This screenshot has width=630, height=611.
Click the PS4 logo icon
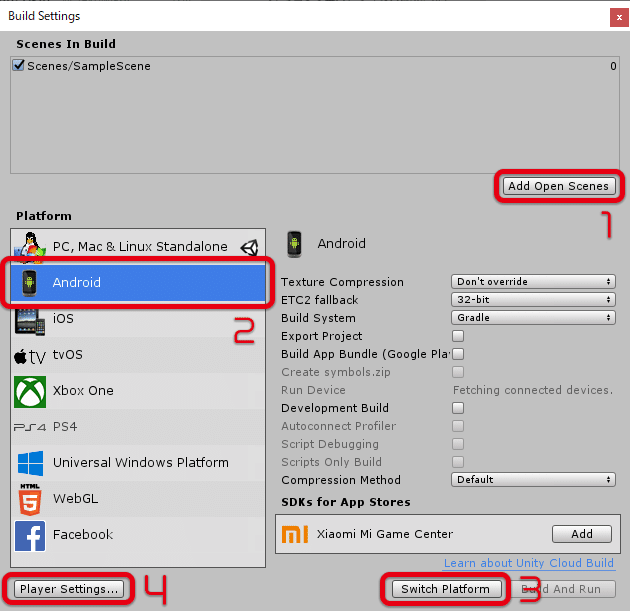coord(30,427)
